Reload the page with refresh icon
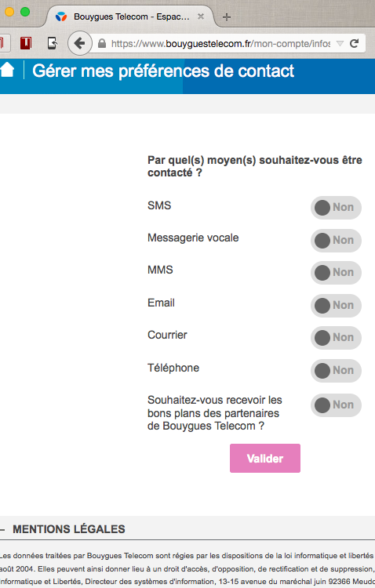The height and width of the screenshot is (588, 375). [x=355, y=43]
